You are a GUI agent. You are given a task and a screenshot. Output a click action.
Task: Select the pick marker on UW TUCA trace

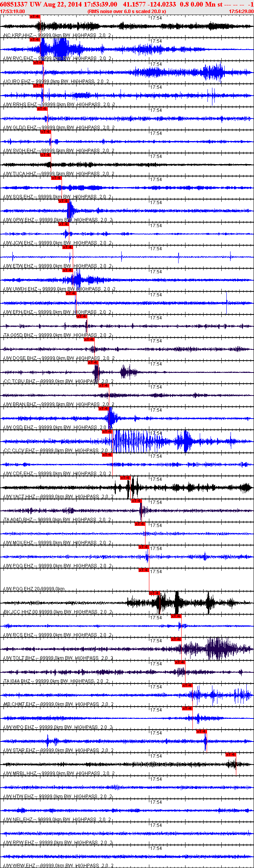coord(45,155)
